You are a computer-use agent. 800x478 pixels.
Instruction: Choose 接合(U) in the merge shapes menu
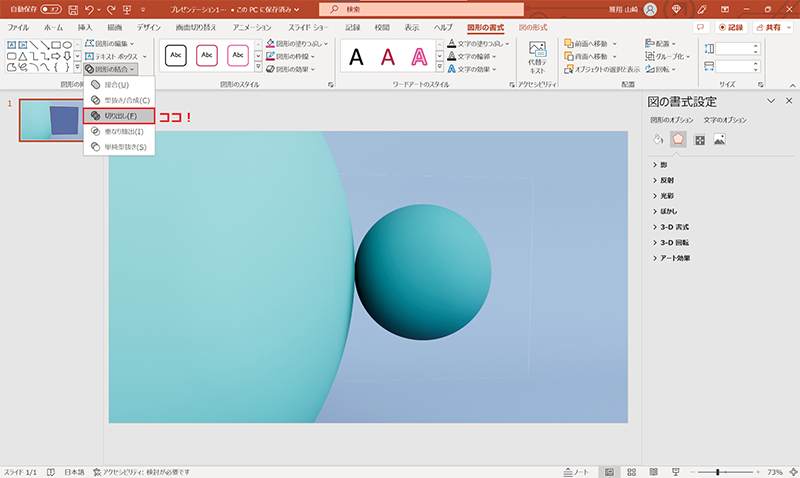[x=116, y=85]
